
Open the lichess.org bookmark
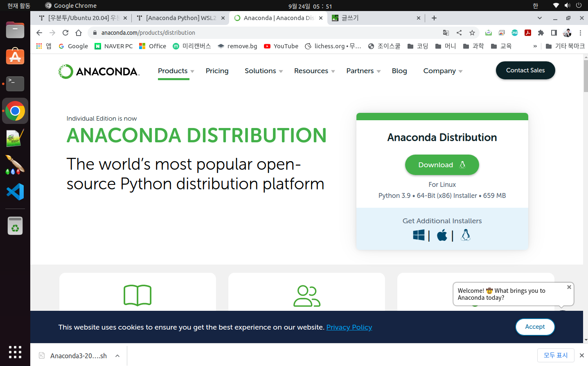pyautogui.click(x=333, y=46)
